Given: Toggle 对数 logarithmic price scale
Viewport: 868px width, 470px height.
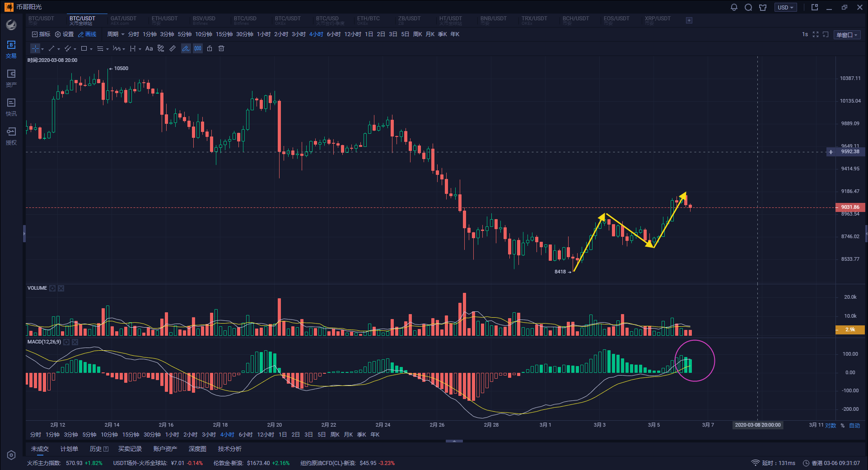Looking at the screenshot, I should click(831, 425).
